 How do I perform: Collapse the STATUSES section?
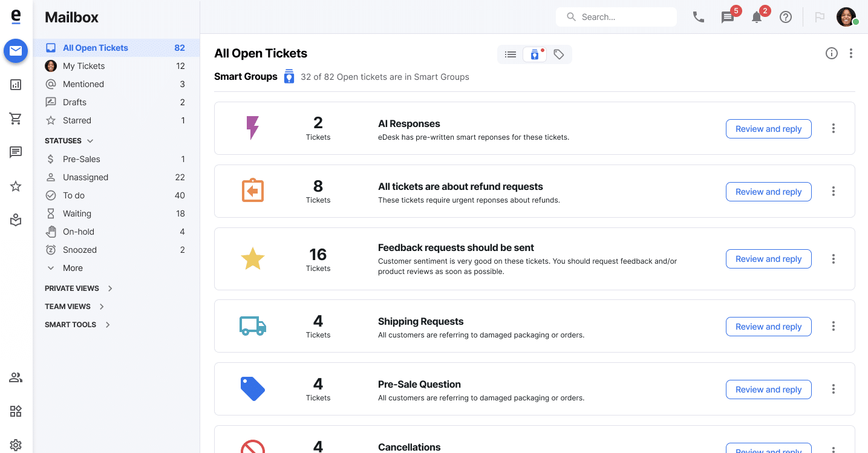[90, 141]
